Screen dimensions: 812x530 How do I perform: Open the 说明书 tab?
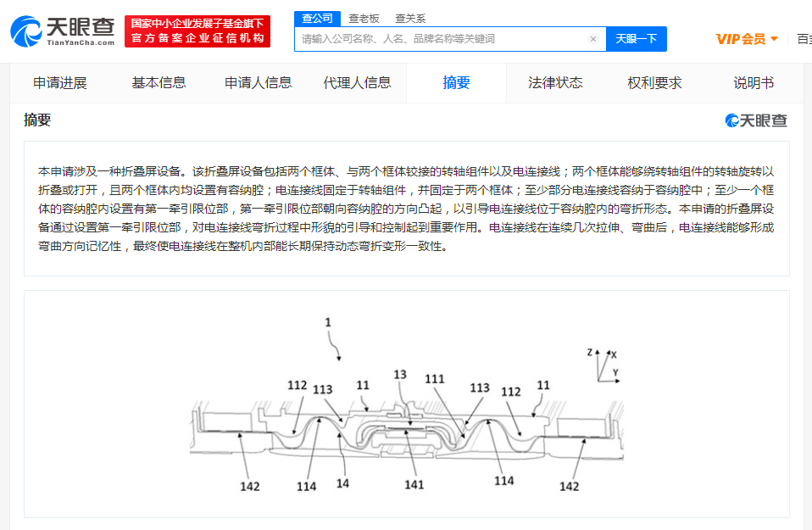tap(754, 83)
